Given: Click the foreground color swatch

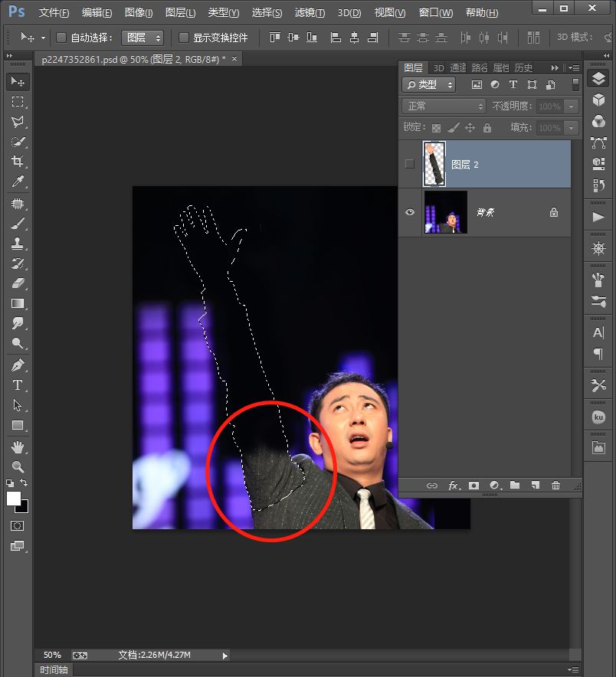Looking at the screenshot, I should coord(13,499).
